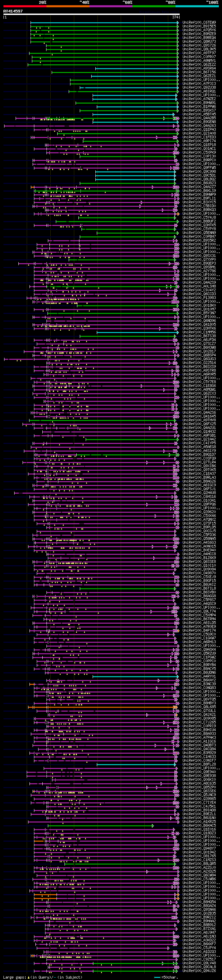Select hit UniRef100_C0PR07
The image size is (222, 980).
click(x=199, y=57)
